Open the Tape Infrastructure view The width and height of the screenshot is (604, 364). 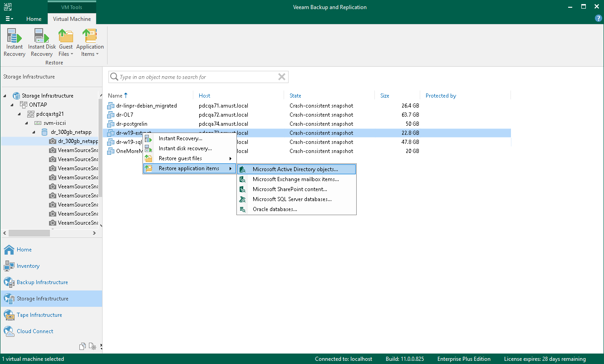39,315
